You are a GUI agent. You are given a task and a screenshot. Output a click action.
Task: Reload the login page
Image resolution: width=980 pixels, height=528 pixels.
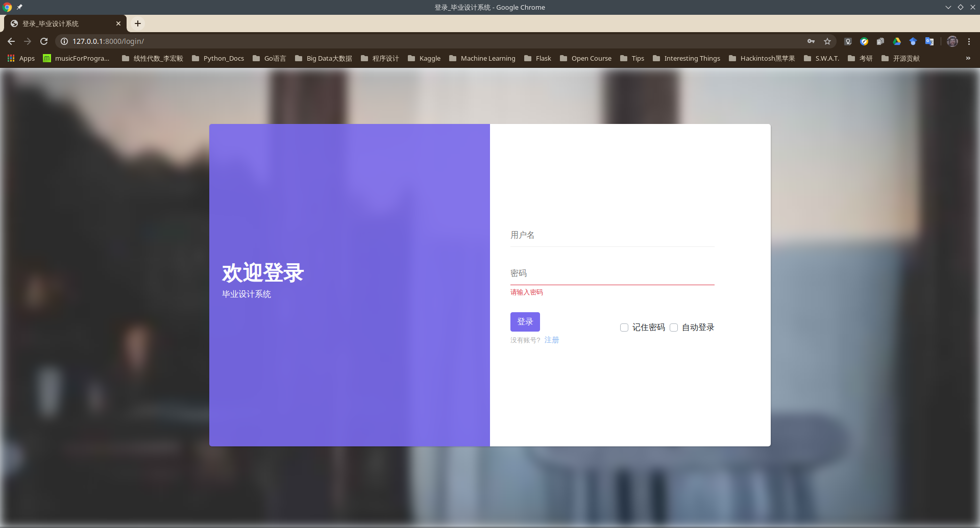coord(44,41)
